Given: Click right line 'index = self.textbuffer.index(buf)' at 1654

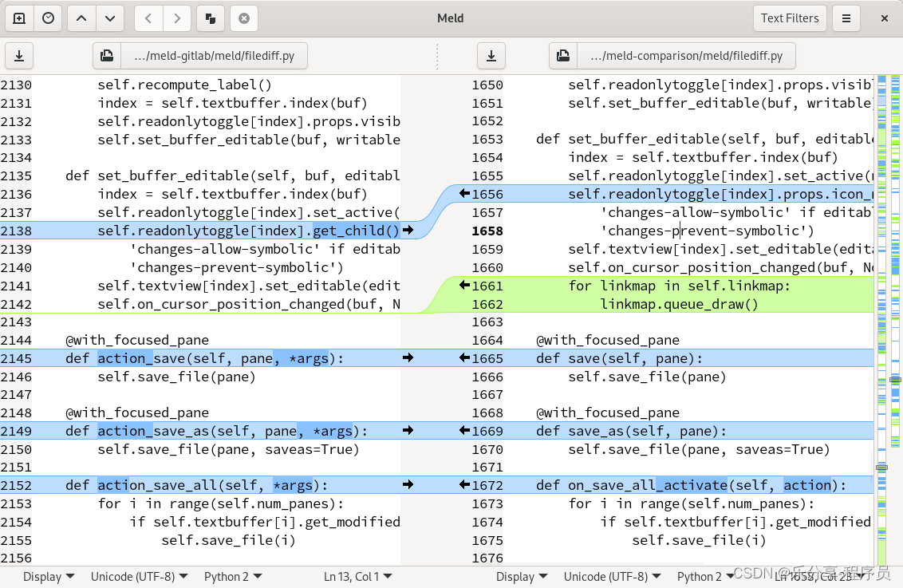Looking at the screenshot, I should point(703,157).
